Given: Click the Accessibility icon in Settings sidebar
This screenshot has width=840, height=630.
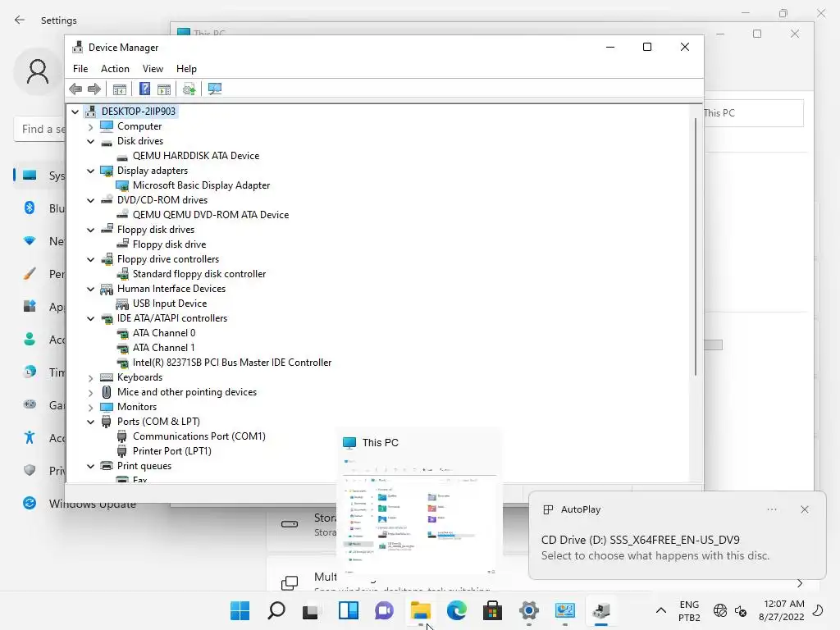Looking at the screenshot, I should tap(30, 438).
